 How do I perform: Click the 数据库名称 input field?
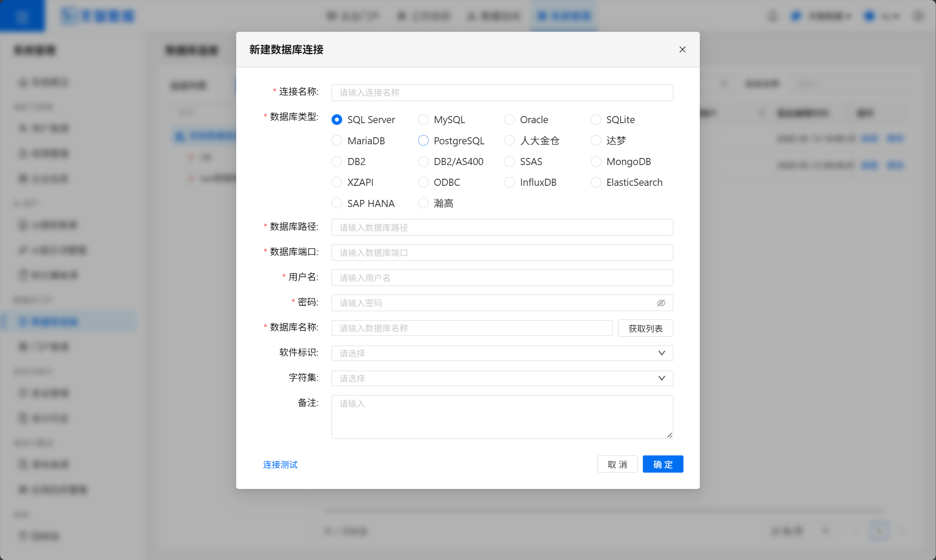[472, 328]
